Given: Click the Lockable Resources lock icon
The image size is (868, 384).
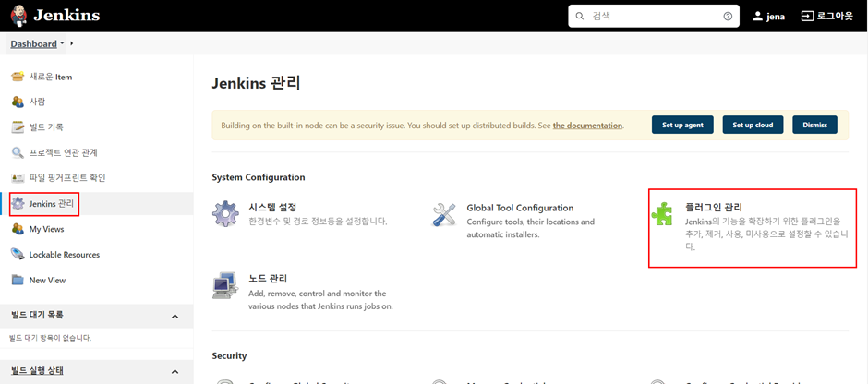Looking at the screenshot, I should tap(18, 255).
